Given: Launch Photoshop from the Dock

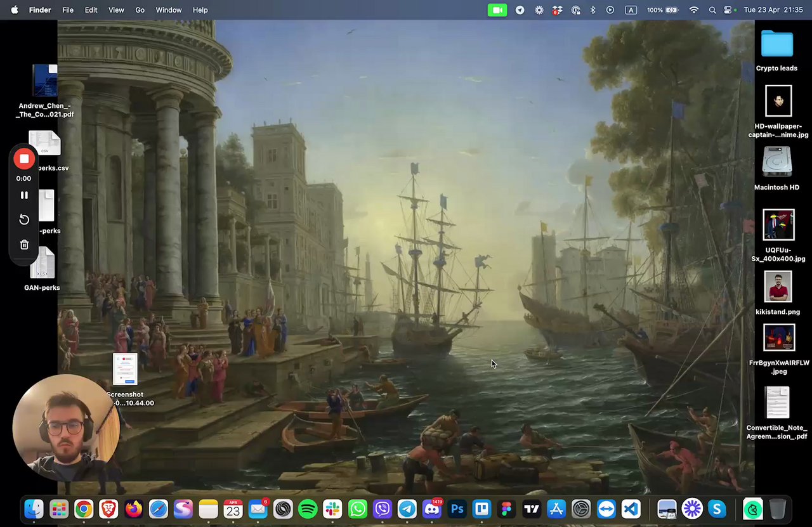Looking at the screenshot, I should [x=457, y=509].
